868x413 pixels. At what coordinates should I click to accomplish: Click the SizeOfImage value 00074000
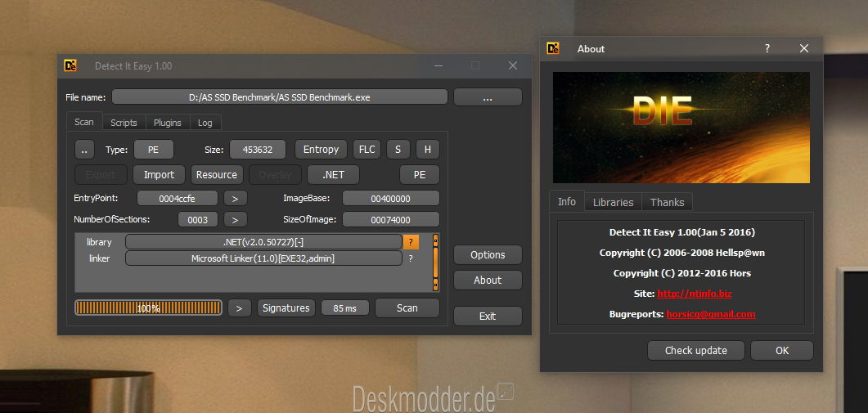[391, 220]
